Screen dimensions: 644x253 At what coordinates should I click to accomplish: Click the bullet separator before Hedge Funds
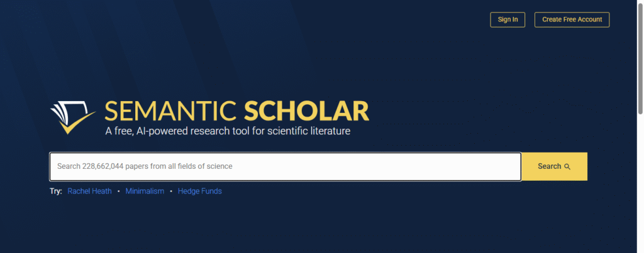pyautogui.click(x=170, y=191)
